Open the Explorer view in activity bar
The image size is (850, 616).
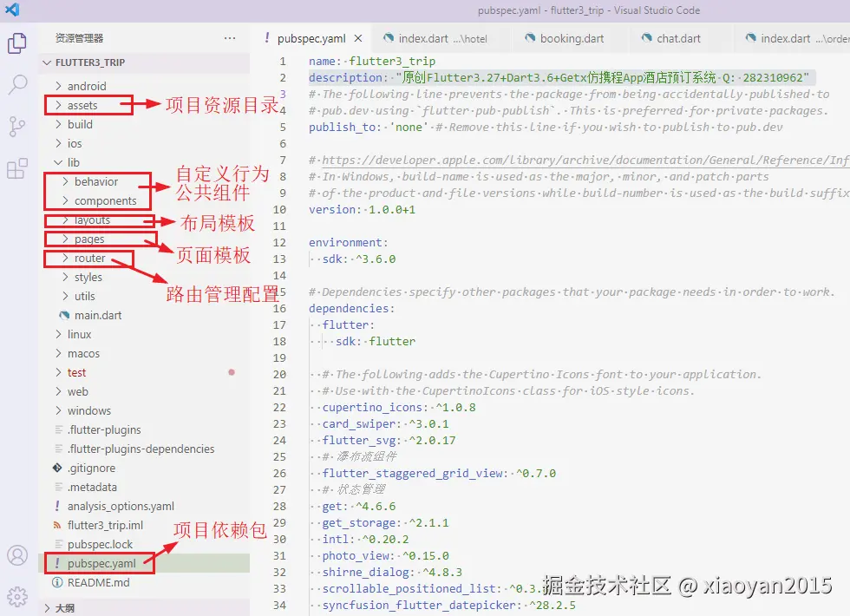[x=16, y=43]
